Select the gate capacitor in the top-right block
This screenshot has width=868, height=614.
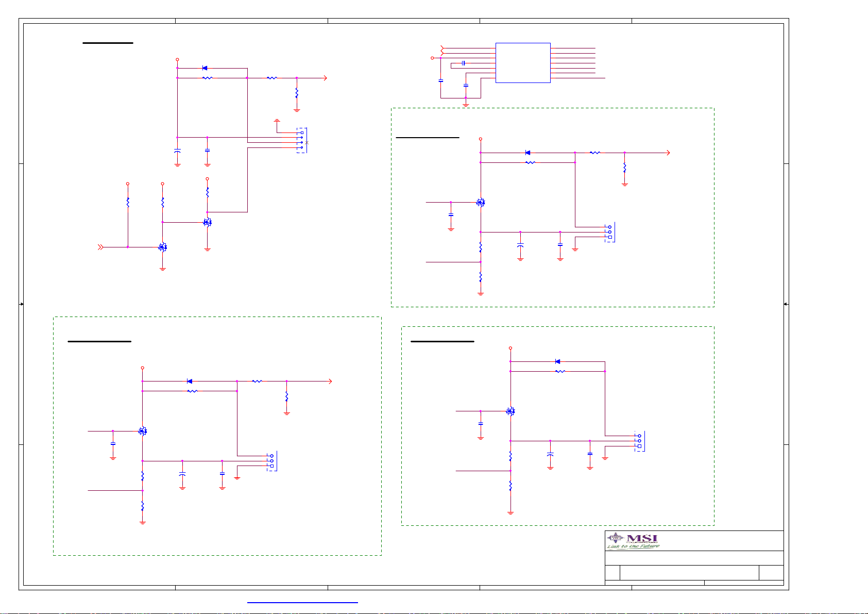coord(451,214)
